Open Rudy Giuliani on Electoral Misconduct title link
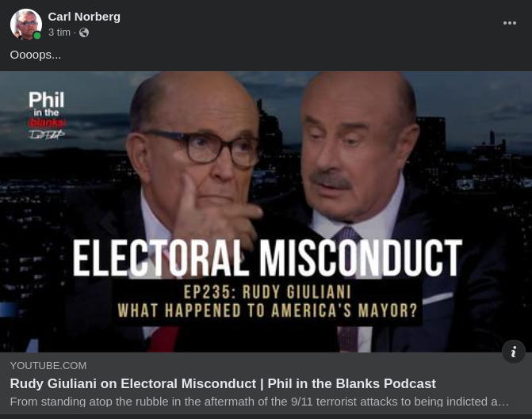The width and height of the screenshot is (532, 419). 223,383
